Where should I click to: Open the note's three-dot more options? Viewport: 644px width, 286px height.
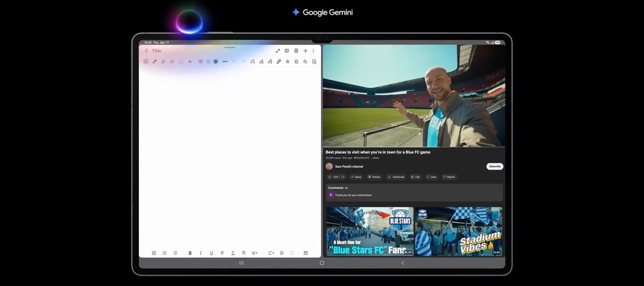click(x=313, y=51)
